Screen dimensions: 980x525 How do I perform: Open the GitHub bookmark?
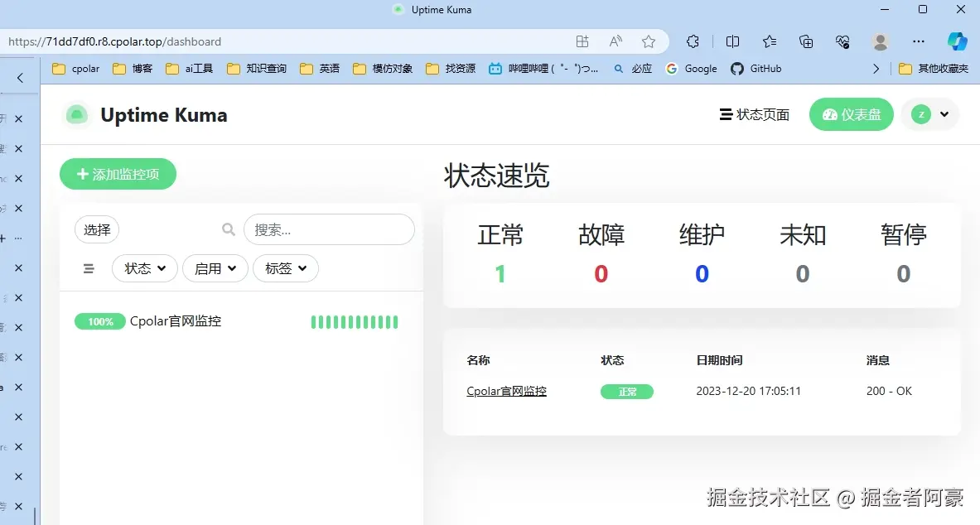point(756,69)
